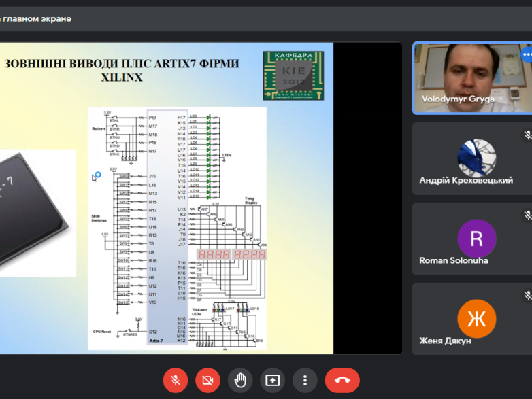The width and height of the screenshot is (532, 399).
Task: Open options on Volodymyr Gryga's tile
Action: coord(526,54)
